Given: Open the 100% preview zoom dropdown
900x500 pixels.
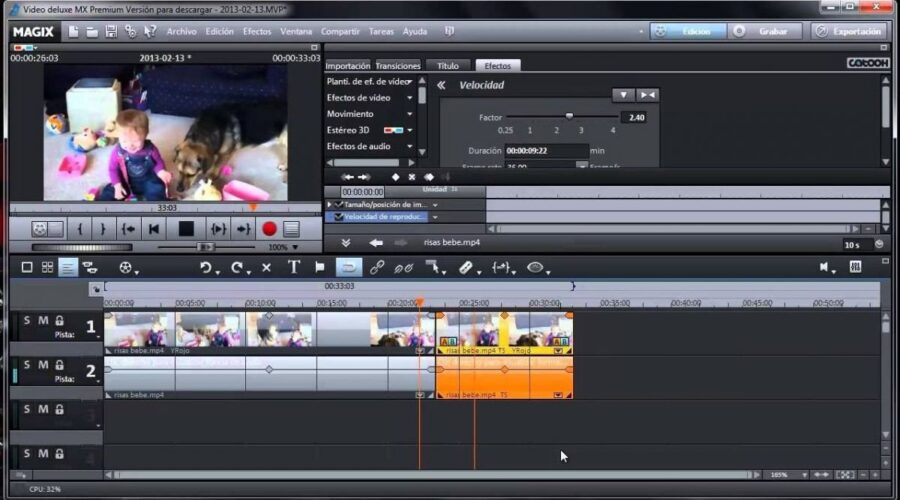Looking at the screenshot, I should click(295, 247).
